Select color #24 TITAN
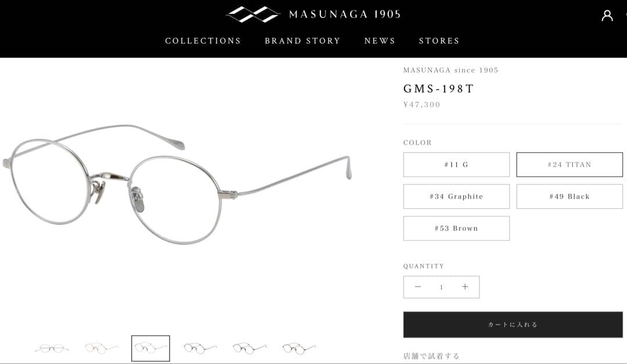627x364 pixels. point(570,164)
